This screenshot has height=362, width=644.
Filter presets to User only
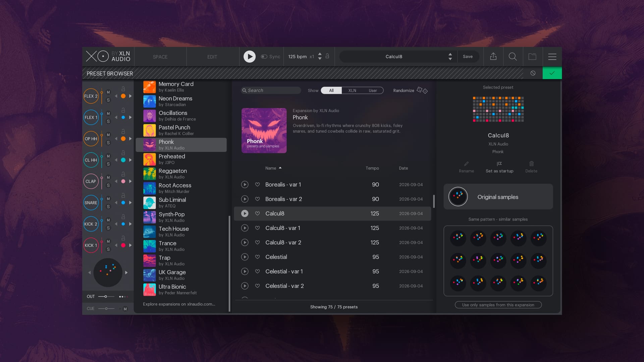[x=373, y=90]
